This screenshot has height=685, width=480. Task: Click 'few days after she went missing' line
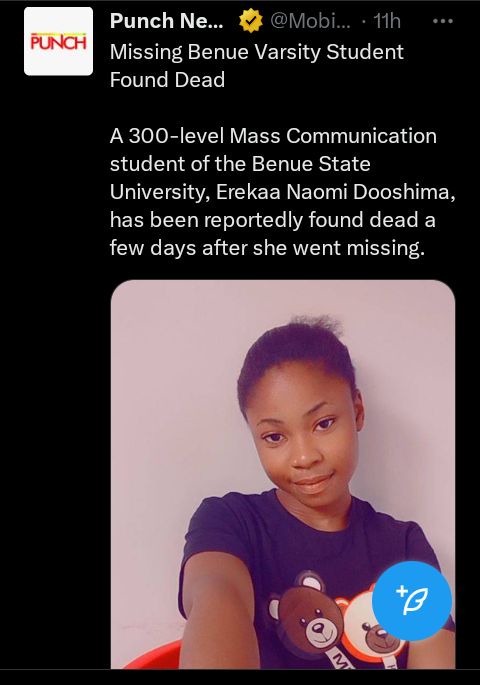(265, 248)
